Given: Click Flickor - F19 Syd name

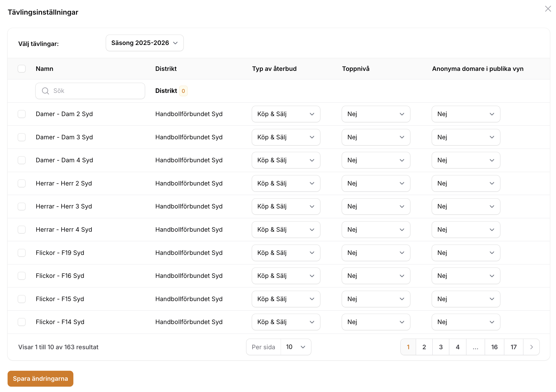Looking at the screenshot, I should (60, 253).
